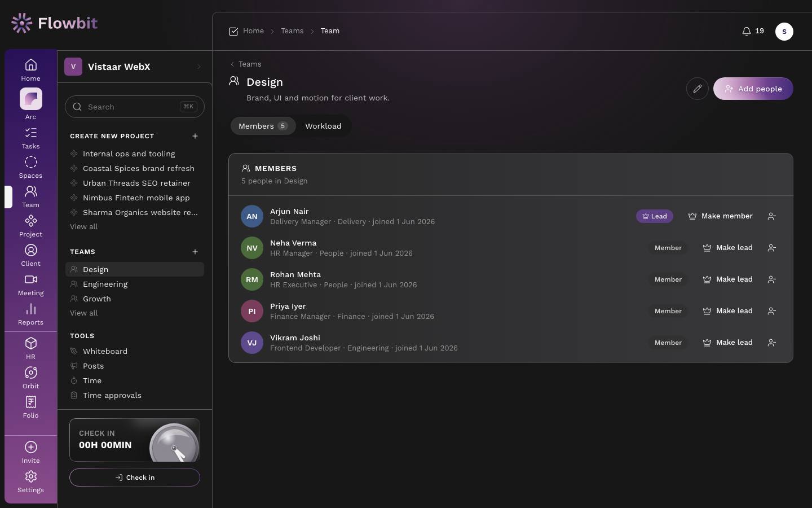The height and width of the screenshot is (508, 812).
Task: Open Whiteboard tool
Action: 135,351
